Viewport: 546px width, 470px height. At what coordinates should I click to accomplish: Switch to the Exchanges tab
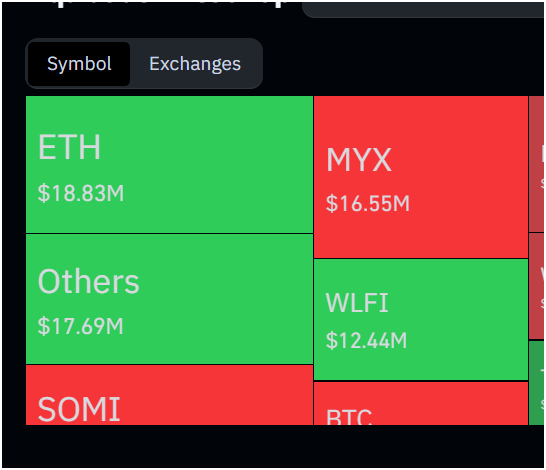tap(195, 64)
